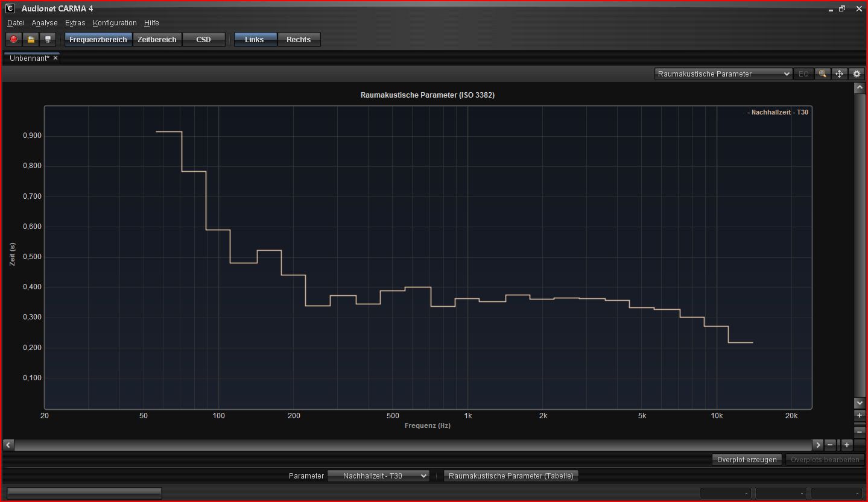
Task: Save the measurement with the floppy disk icon
Action: 48,39
